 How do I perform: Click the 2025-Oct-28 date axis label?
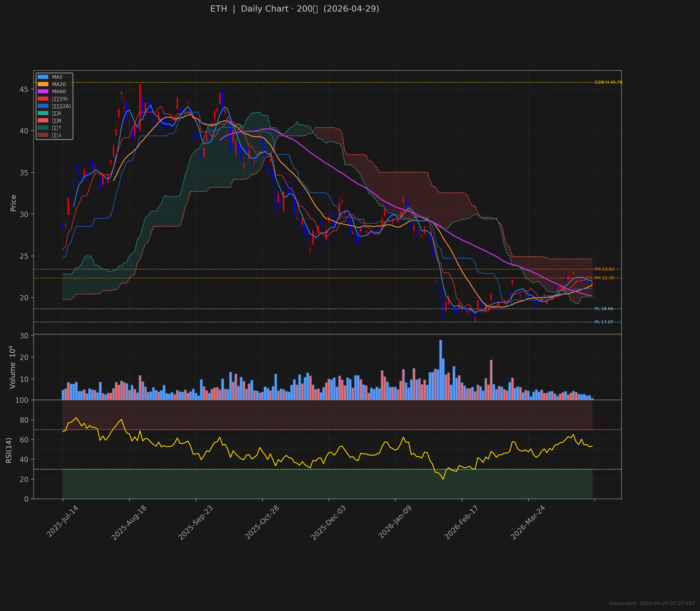click(x=262, y=522)
